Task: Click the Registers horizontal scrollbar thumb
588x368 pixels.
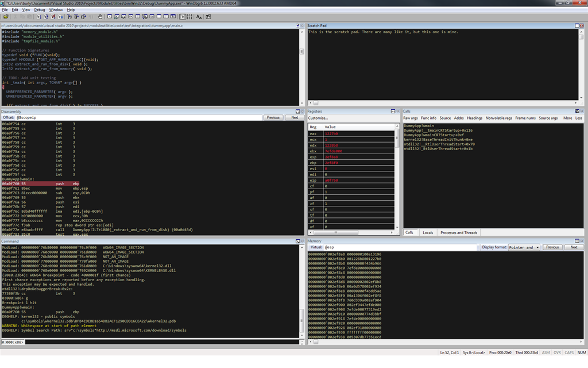Action: 335,232
